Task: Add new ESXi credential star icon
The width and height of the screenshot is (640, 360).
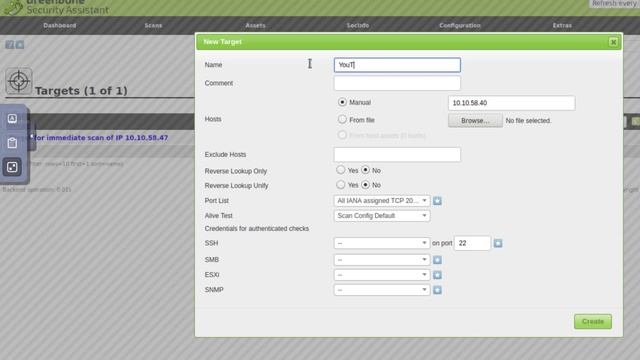Action: [437, 275]
